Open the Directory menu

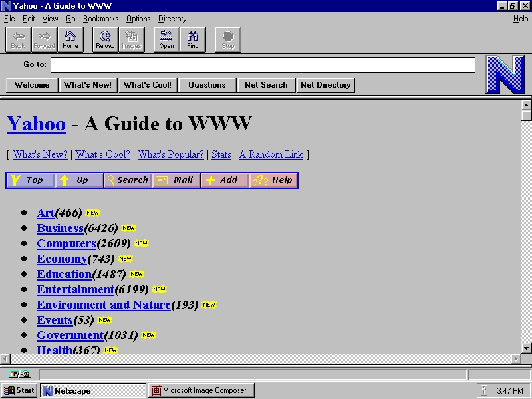(x=172, y=19)
